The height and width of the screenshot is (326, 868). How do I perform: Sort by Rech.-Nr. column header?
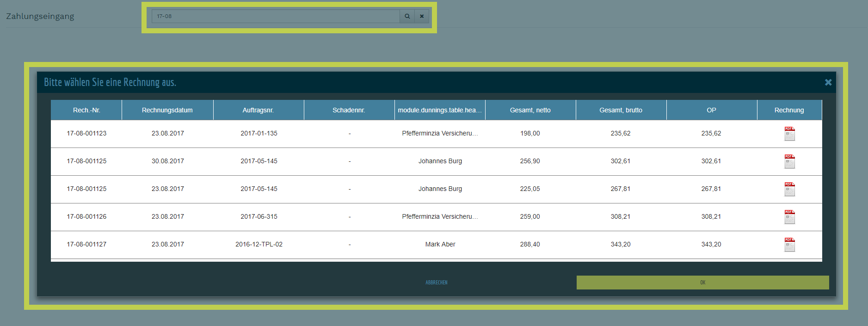tap(86, 110)
